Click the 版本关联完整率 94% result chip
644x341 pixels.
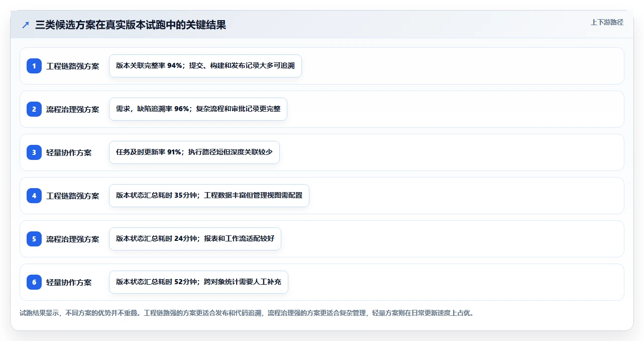click(x=205, y=66)
